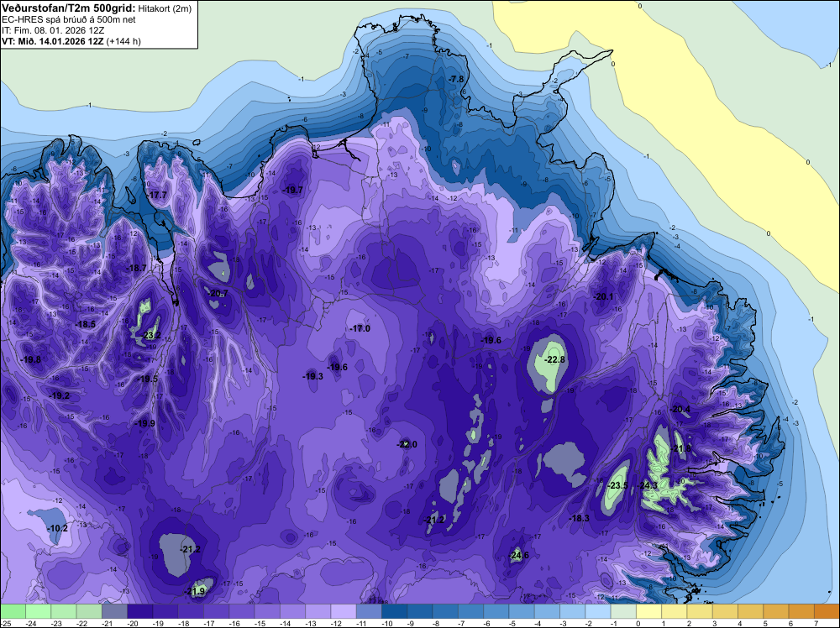840x628 pixels.
Task: Select the pale yellow 0 legend swatch
Action: (x=648, y=611)
